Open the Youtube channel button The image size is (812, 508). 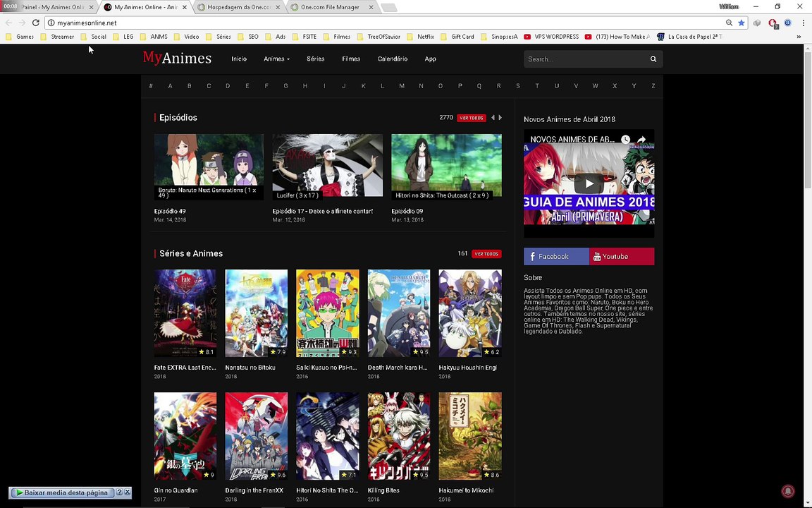click(622, 257)
